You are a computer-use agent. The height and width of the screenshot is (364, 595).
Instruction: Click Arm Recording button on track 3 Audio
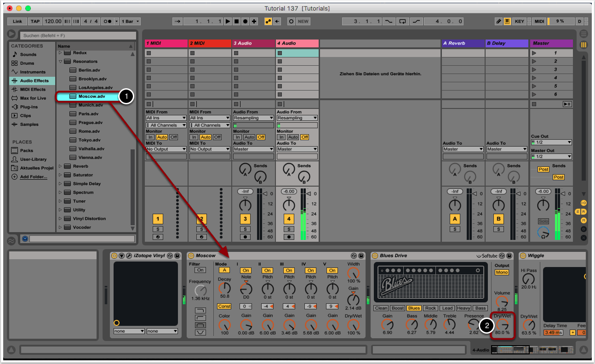coord(246,237)
